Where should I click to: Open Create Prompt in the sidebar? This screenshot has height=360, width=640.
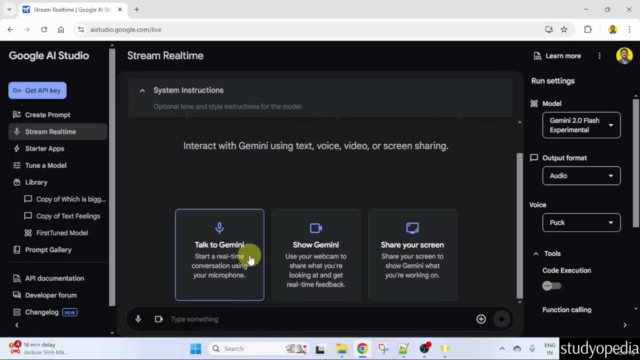47,115
